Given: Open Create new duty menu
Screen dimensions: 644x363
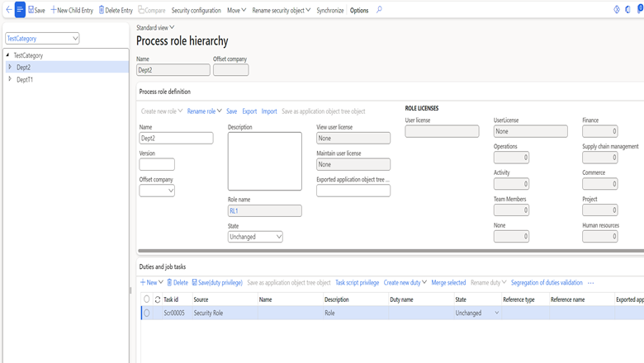Looking at the screenshot, I should tap(405, 283).
